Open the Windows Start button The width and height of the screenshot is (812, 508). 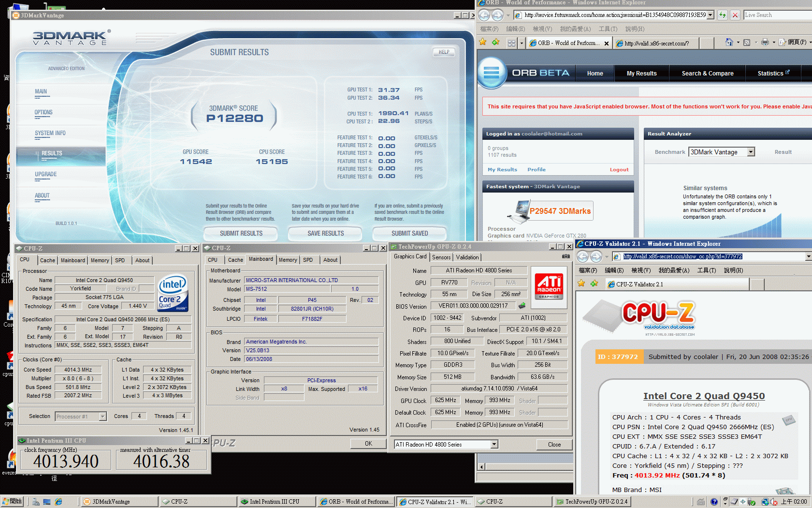click(x=13, y=502)
